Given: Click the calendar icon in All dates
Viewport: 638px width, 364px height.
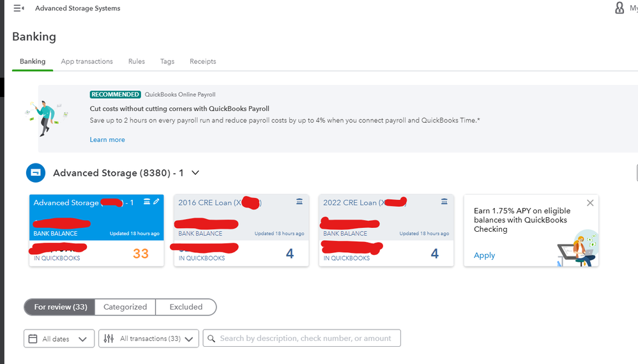Looking at the screenshot, I should (x=33, y=339).
